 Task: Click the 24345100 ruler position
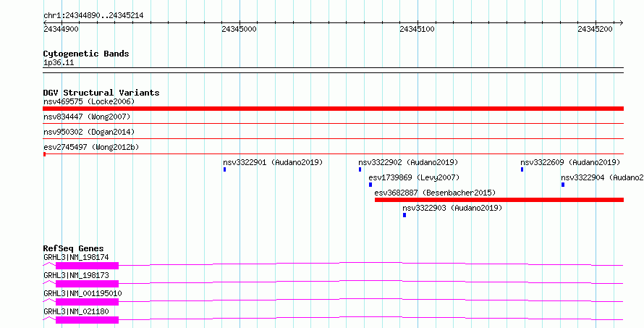click(417, 29)
